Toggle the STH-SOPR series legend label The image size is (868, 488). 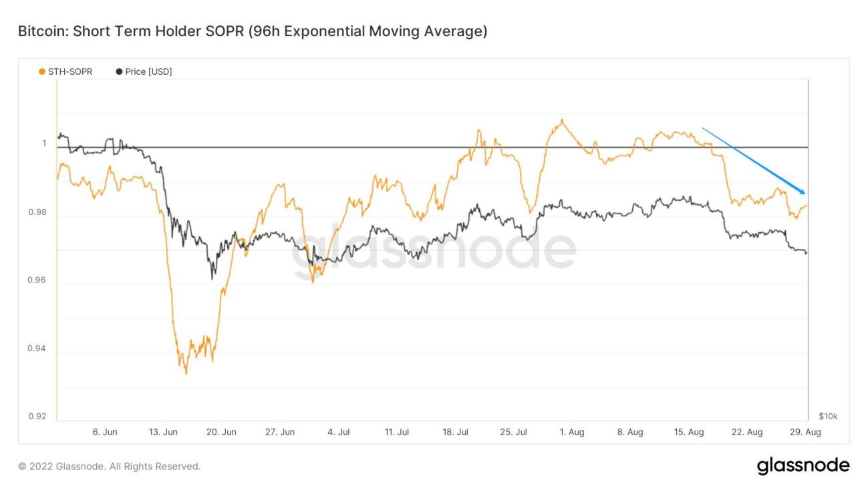coord(70,71)
